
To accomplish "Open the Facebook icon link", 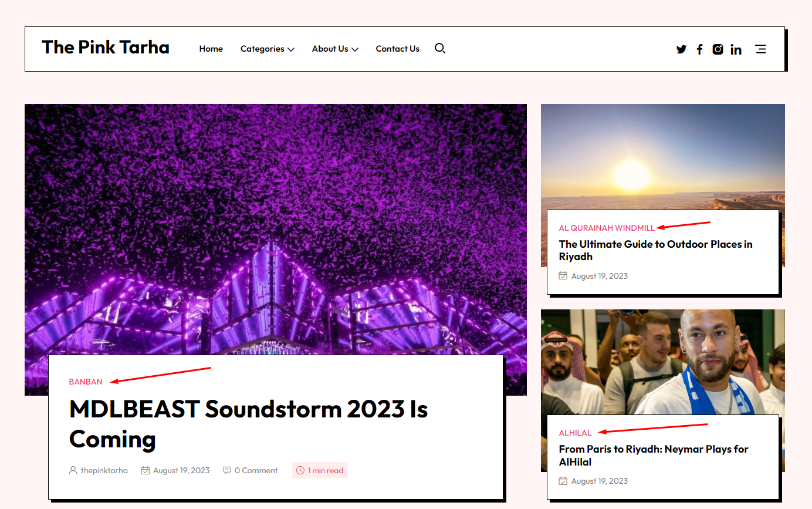I will (699, 49).
